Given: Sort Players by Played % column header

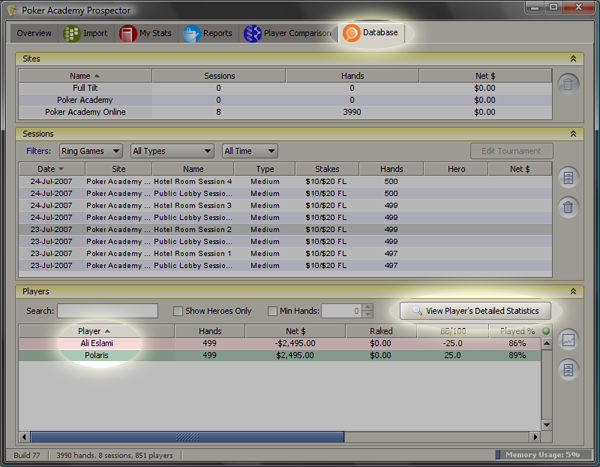Looking at the screenshot, I should 517,331.
